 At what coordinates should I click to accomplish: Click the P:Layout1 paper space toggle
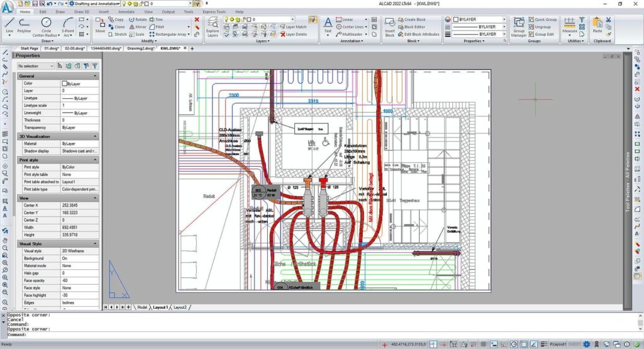(558, 345)
